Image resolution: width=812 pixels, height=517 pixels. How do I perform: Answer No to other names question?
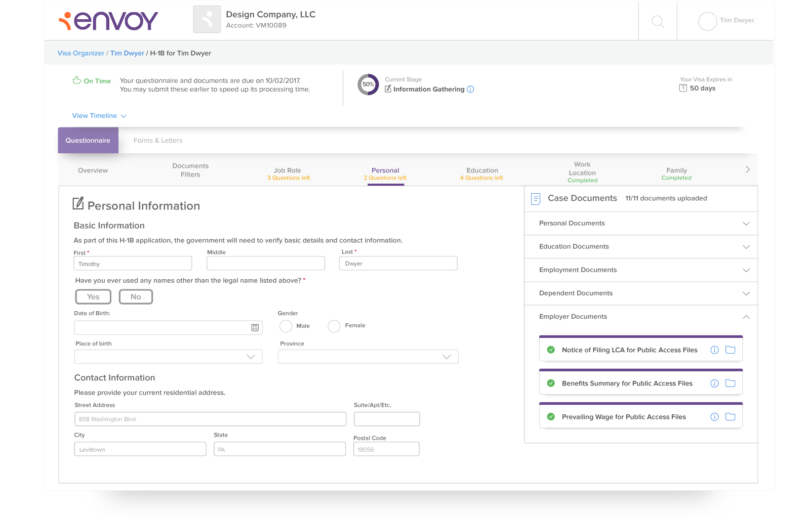pyautogui.click(x=136, y=297)
